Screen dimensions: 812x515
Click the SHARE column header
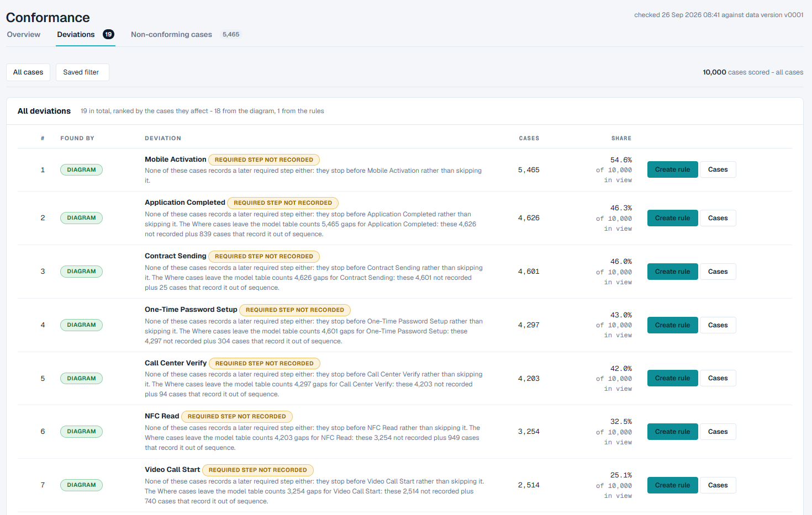pos(621,139)
